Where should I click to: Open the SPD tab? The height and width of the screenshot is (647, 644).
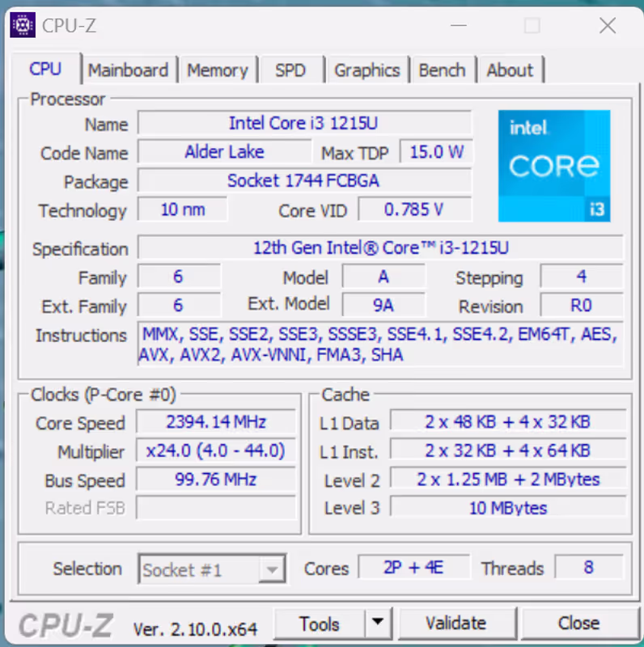tap(290, 70)
